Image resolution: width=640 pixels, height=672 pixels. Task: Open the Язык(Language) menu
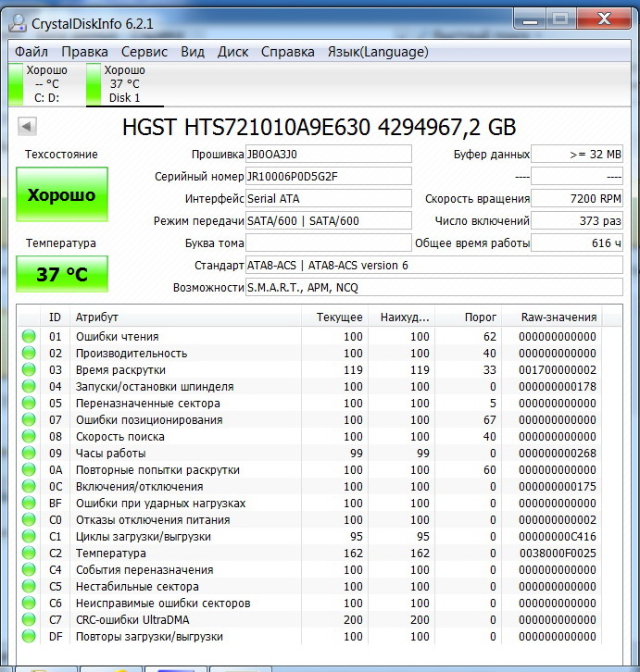tap(378, 52)
